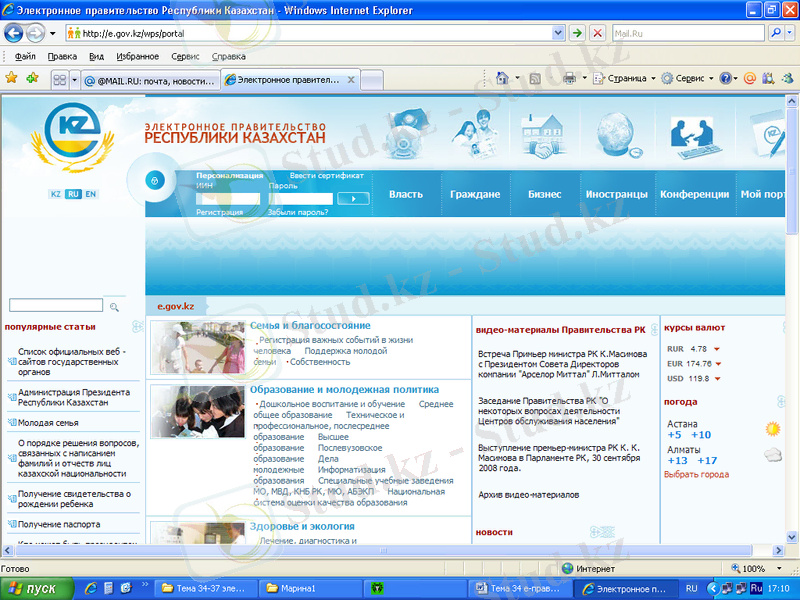This screenshot has width=800, height=600.
Task: Open a new blank tab
Action: [x=372, y=81]
